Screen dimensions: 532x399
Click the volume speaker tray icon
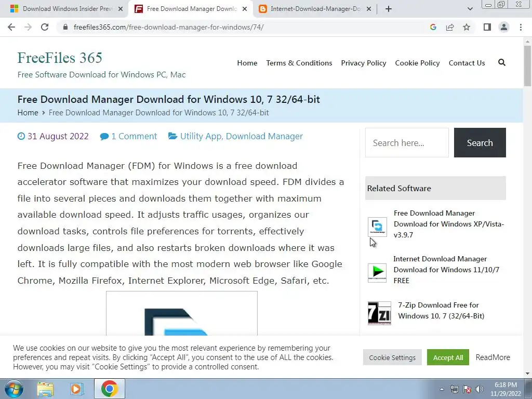480,389
